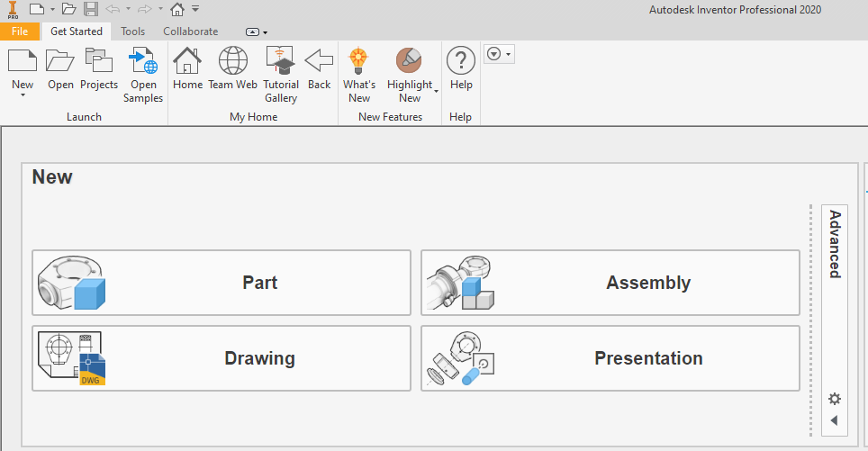Open the Undo history dropdown arrow

[x=128, y=9]
